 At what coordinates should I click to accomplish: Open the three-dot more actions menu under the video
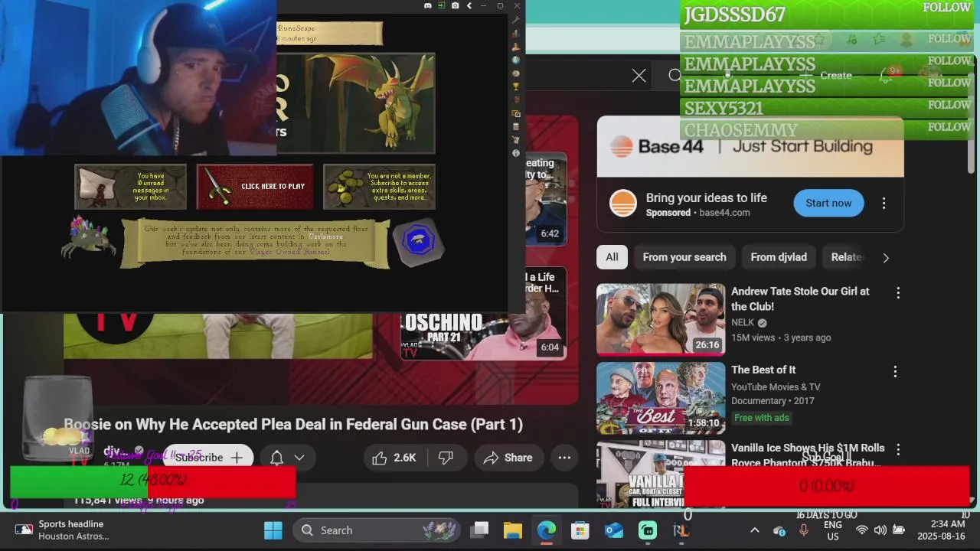point(564,458)
